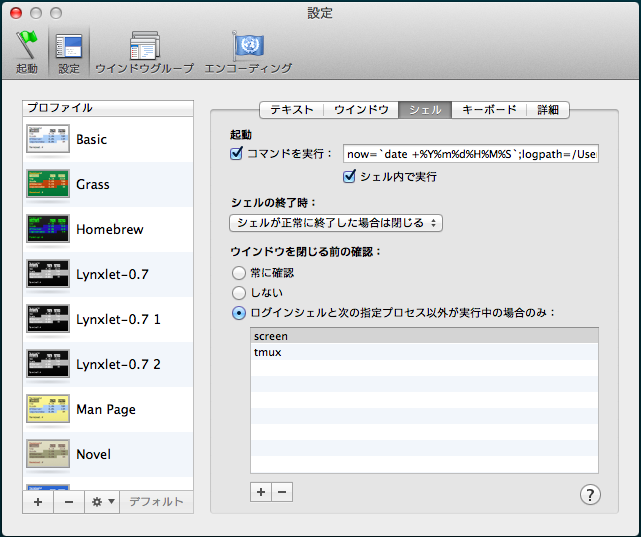This screenshot has width=641, height=537.
Task: Open the ウインドウグループ window groups pane
Action: tap(144, 52)
